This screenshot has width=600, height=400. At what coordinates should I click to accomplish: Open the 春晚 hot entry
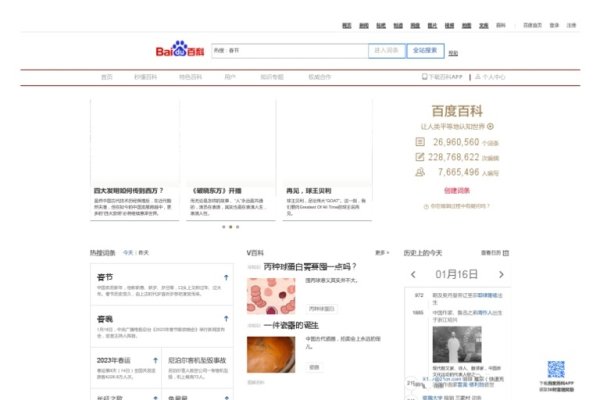105,319
